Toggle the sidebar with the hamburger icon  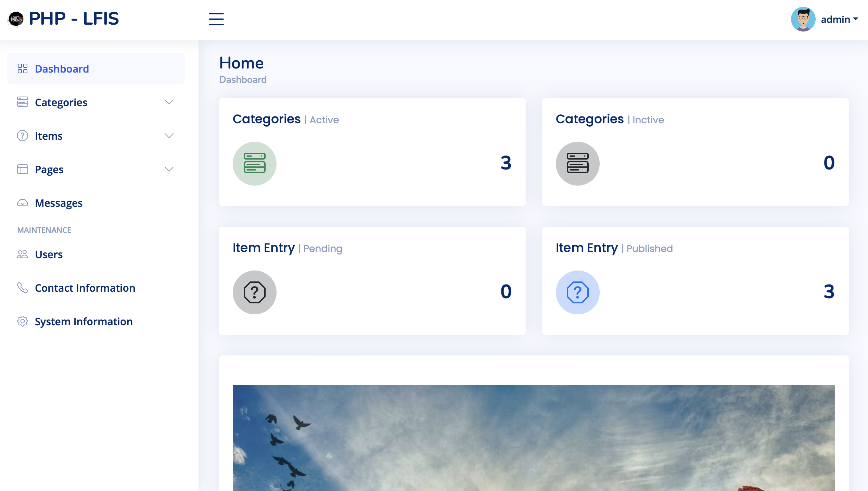point(216,19)
